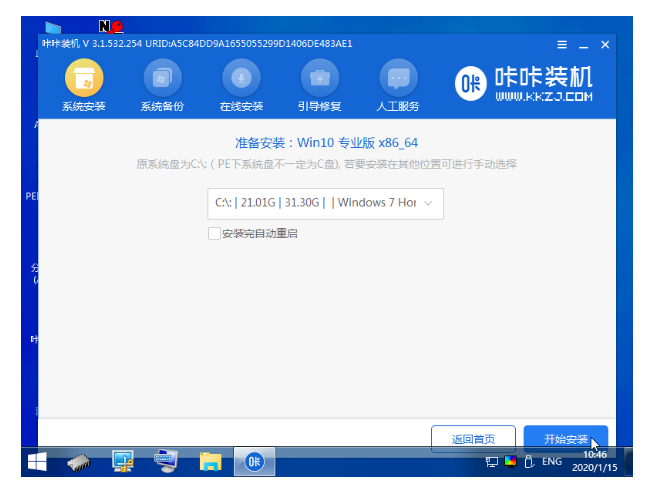Open the 在线安装 section icon
Screen dimensions: 649x487
[x=241, y=78]
